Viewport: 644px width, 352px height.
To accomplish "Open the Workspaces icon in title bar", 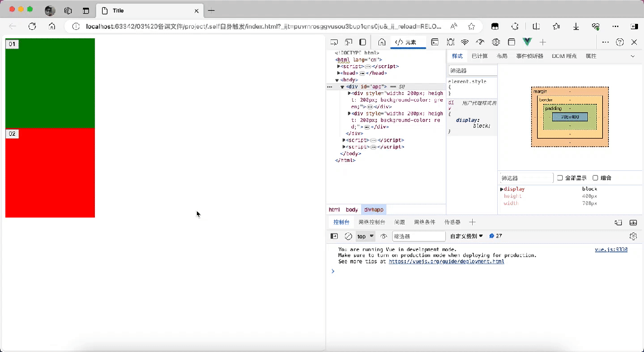I will (x=68, y=11).
